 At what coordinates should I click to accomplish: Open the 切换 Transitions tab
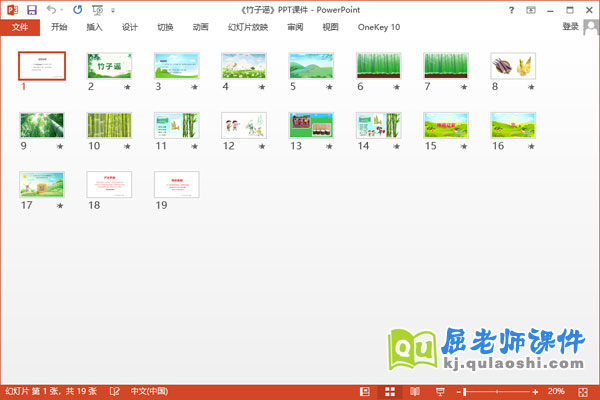tap(165, 27)
